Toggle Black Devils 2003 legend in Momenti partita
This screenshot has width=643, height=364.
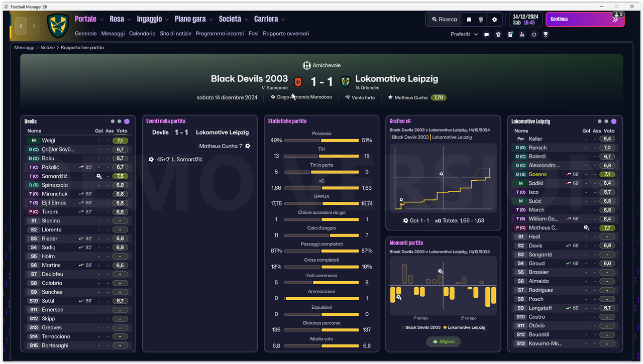pos(420,327)
